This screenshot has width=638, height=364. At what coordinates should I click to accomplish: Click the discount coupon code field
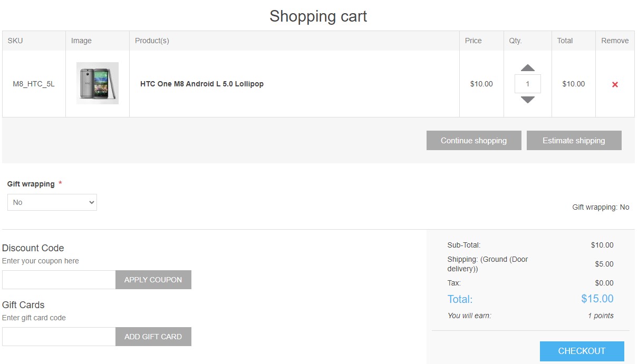click(59, 280)
